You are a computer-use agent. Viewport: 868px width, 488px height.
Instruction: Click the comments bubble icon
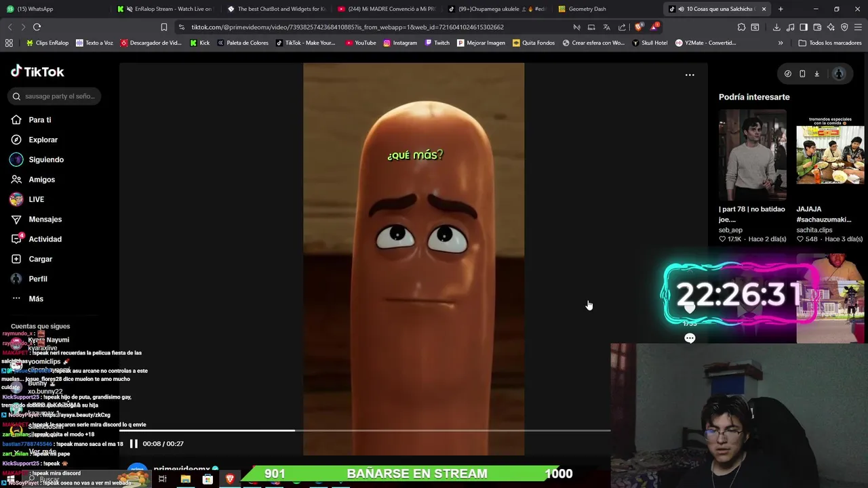click(690, 338)
